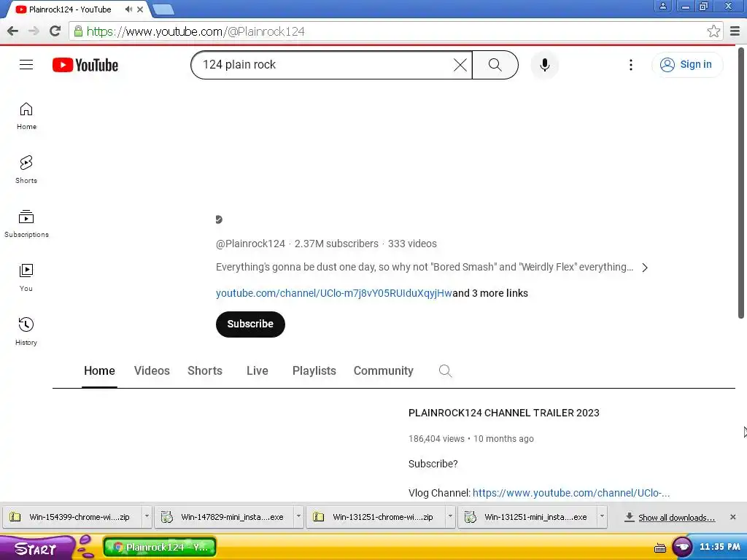747x560 pixels.
Task: Open PLAINROCK124 CHANNEL TRAILER 2023 title
Action: pos(503,413)
